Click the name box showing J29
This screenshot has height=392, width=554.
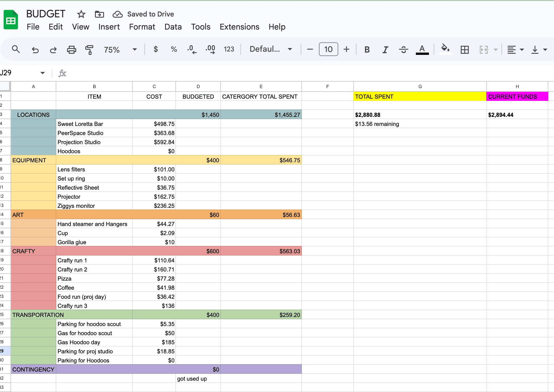[x=19, y=73]
